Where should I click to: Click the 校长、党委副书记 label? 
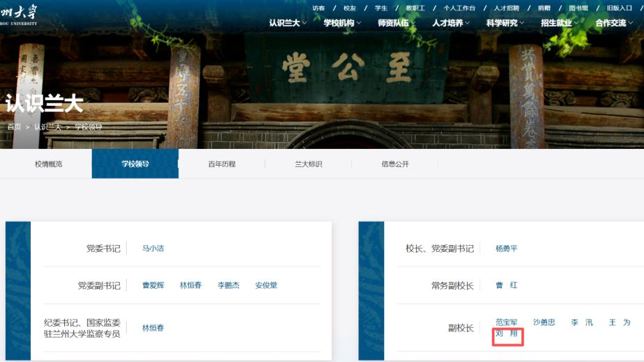(x=440, y=249)
